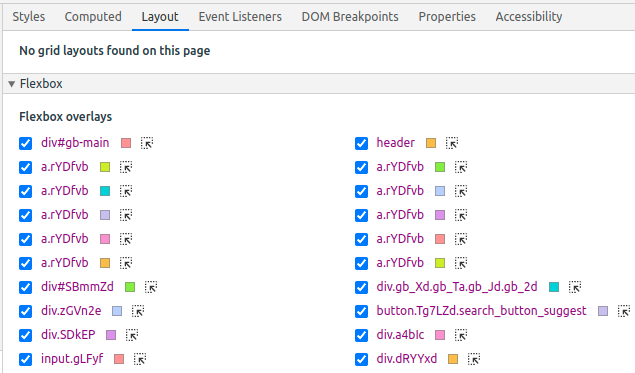Open teal swatch beside div.gb_Xd.gb_Ta.gb_Jd.gb_2d
Screen dimensions: 635x373
click(554, 287)
